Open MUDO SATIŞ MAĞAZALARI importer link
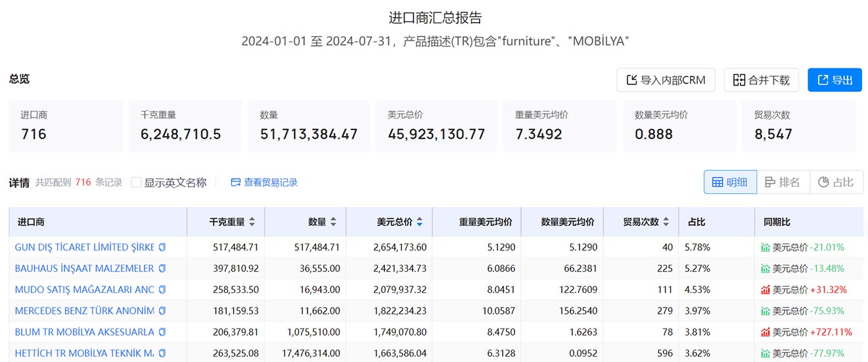Viewport: 868px width, 362px height. 84,290
